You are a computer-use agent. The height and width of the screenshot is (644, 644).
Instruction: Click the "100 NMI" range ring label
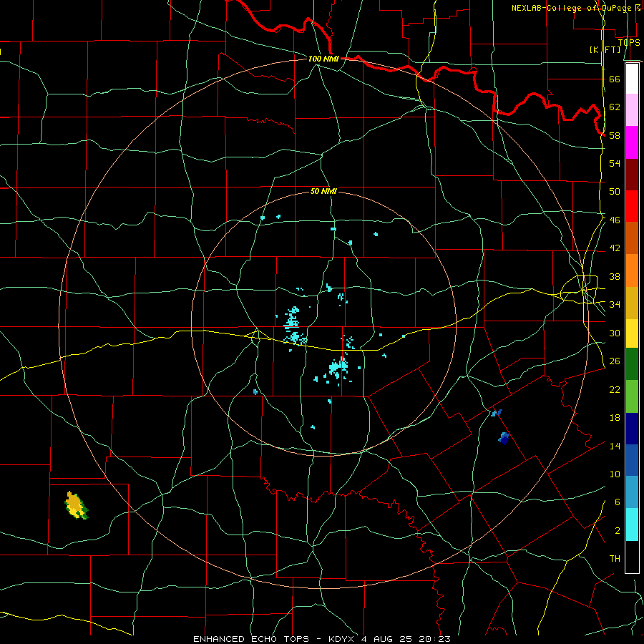pos(323,59)
